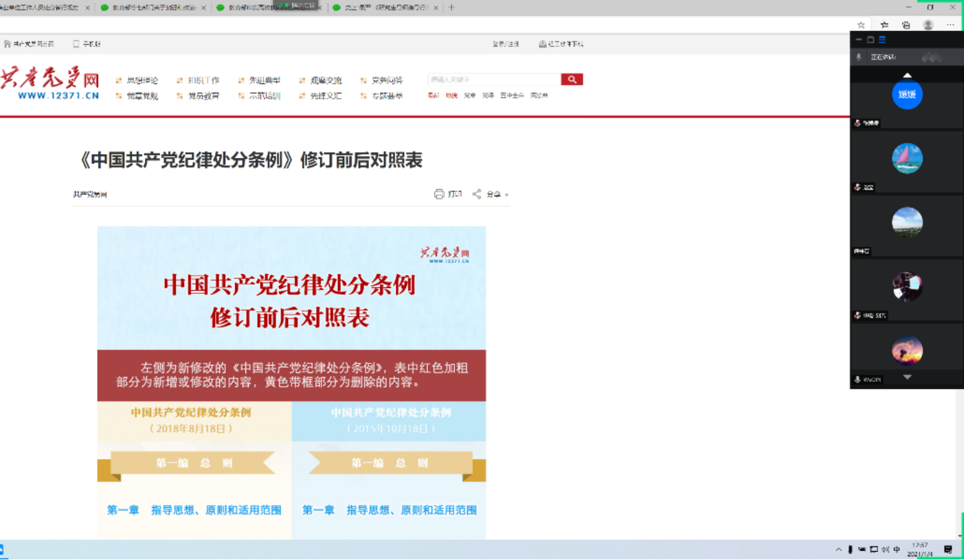Viewport: 964px width, 560px height.
Task: Click the keyword search input field
Action: (494, 80)
